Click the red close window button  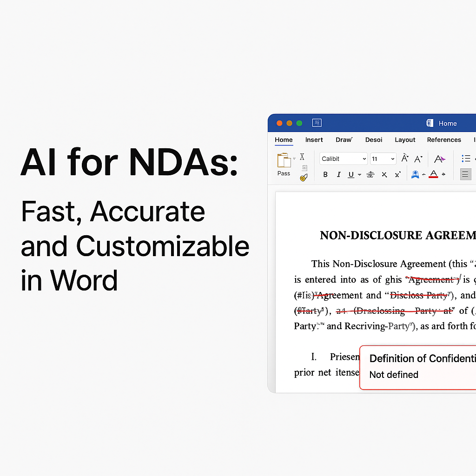tap(279, 123)
